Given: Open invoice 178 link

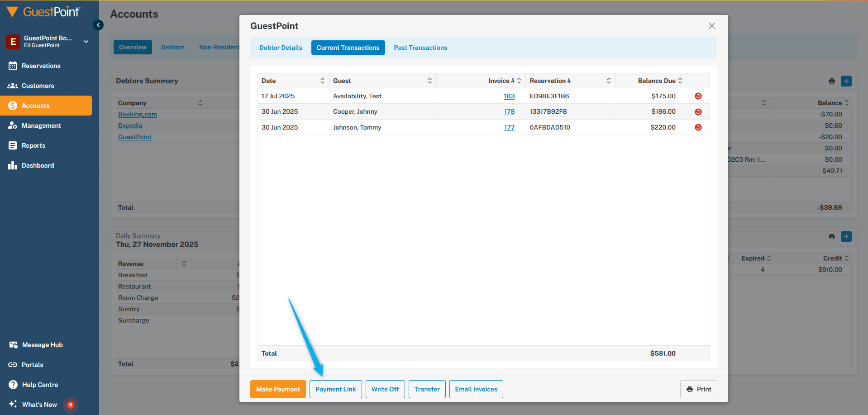Looking at the screenshot, I should tap(509, 111).
